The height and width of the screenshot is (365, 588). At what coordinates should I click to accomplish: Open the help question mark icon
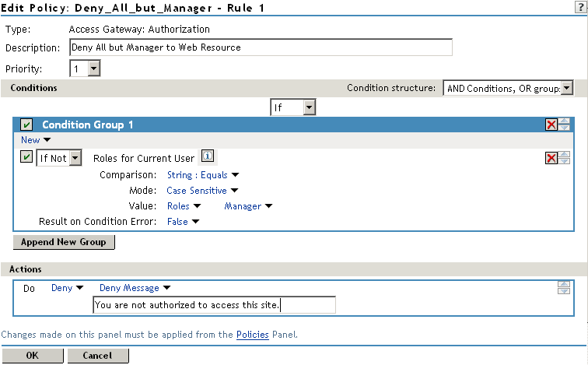[580, 7]
